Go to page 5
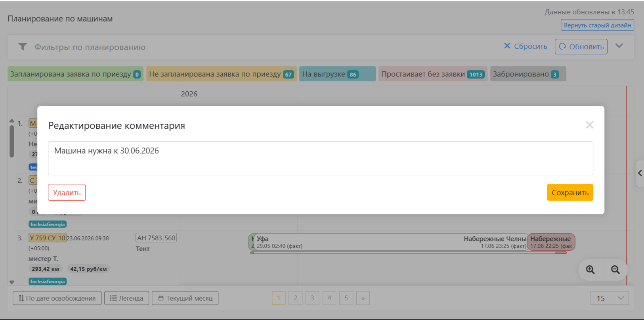 click(346, 298)
